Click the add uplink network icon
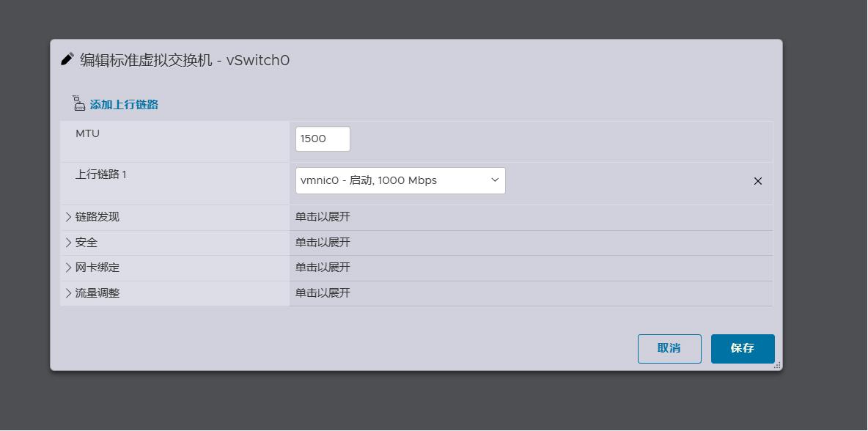Viewport: 868px width, 431px height. coord(78,103)
